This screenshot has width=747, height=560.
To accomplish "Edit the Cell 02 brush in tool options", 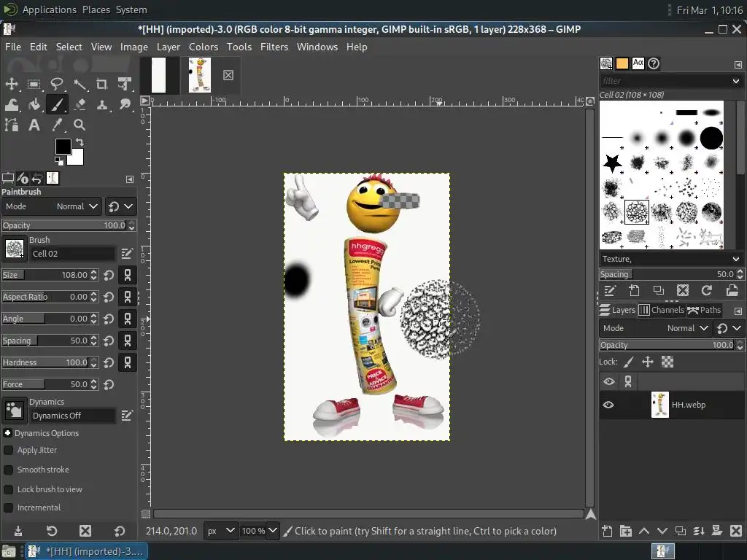I will click(x=127, y=254).
